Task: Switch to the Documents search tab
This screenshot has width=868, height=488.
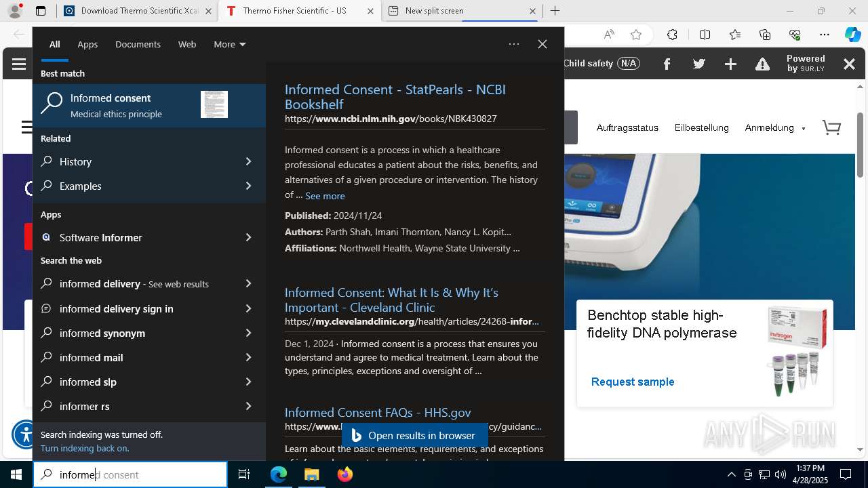Action: (x=138, y=44)
